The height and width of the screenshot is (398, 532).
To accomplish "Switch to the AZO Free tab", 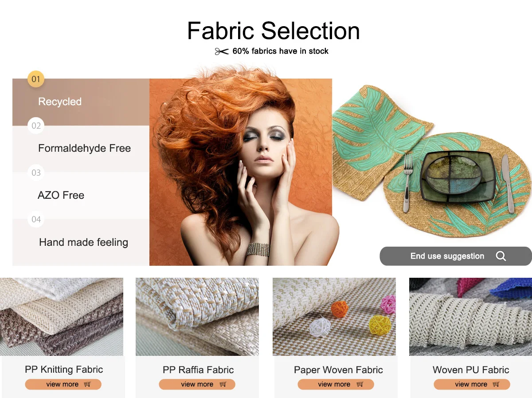I will click(81, 195).
